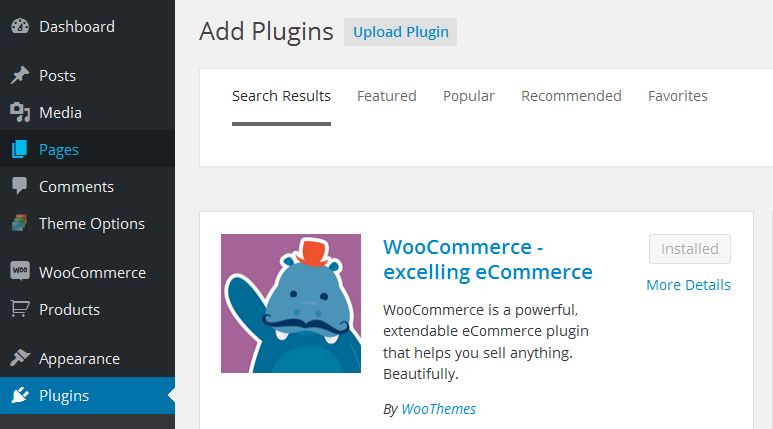773x429 pixels.
Task: Click the Plugins plug icon
Action: (x=19, y=396)
